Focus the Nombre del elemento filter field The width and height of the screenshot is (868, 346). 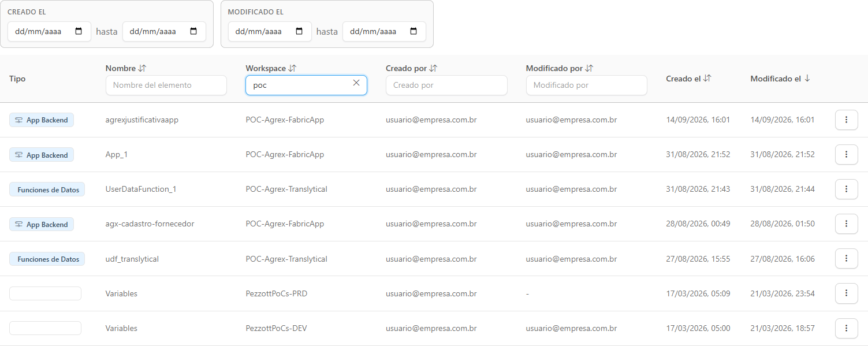tap(166, 85)
